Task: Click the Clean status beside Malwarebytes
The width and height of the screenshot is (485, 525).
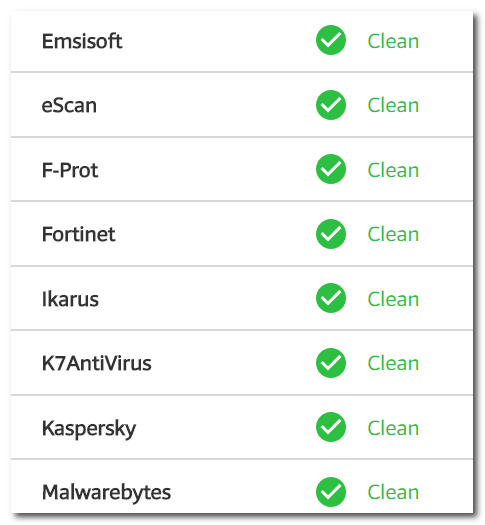Action: coord(393,492)
